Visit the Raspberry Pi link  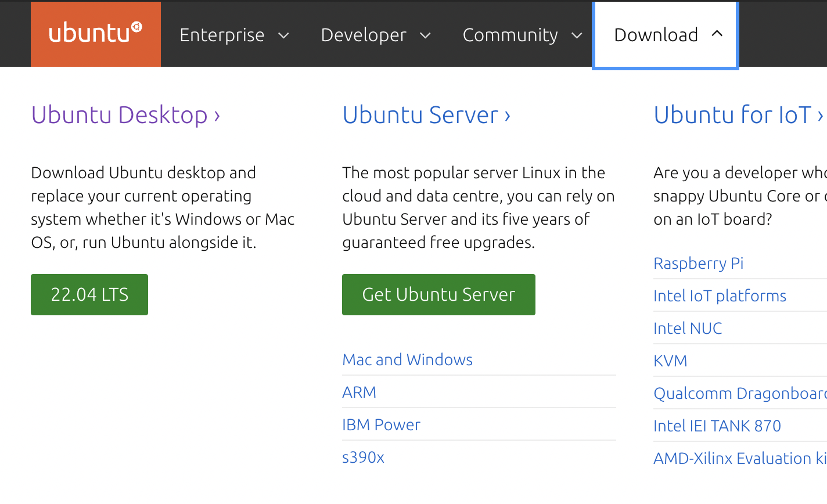[x=698, y=264]
